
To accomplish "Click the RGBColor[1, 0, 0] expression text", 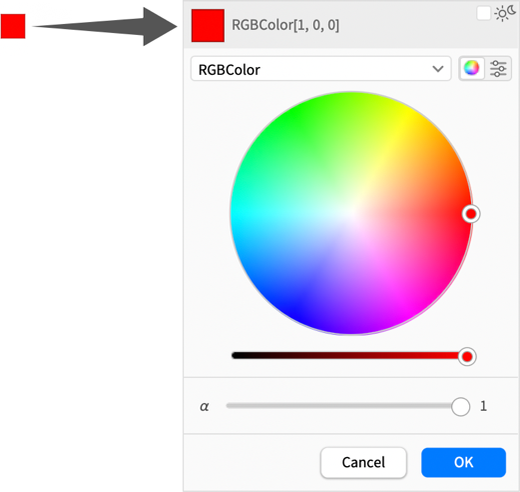I will coord(285,25).
